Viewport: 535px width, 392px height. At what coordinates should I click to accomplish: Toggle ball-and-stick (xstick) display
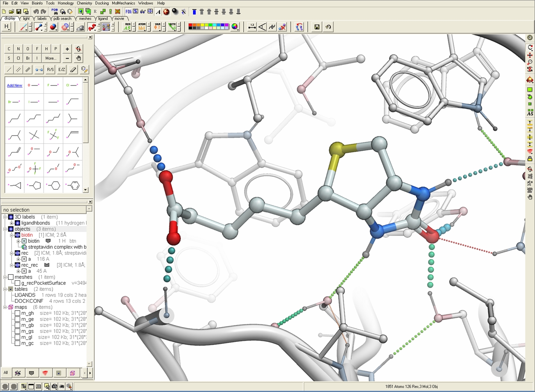coord(39,27)
